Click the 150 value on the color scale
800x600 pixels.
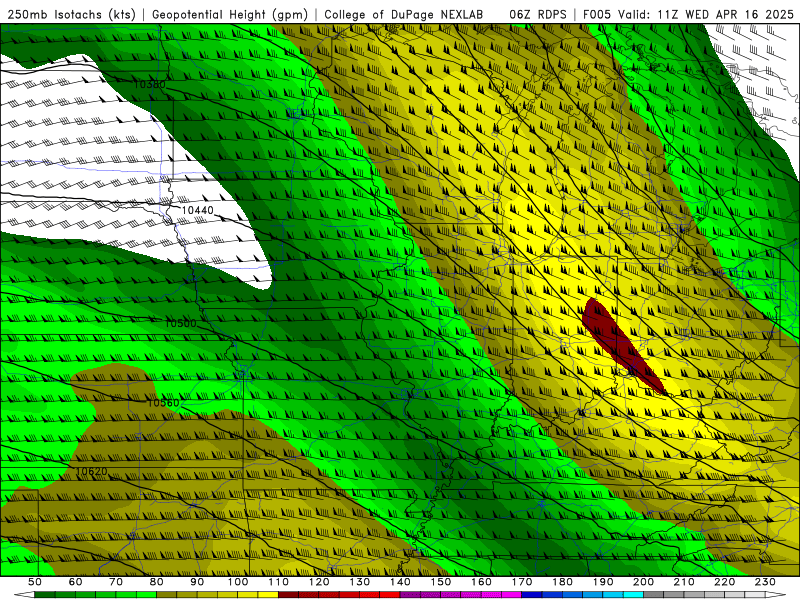click(441, 582)
